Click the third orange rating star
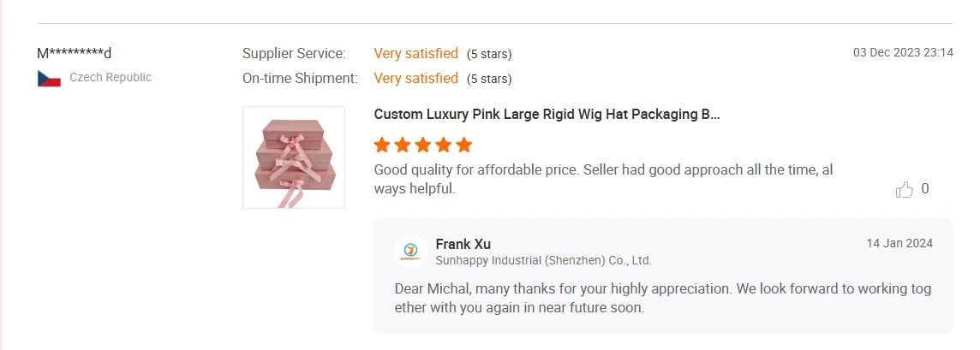Viewport: 980px width, 350px height. coord(423,144)
